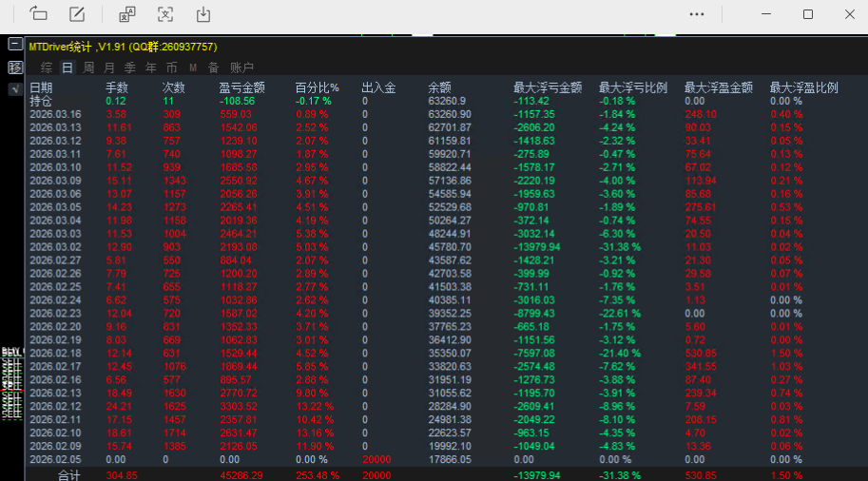This screenshot has width=868, height=481.
Task: Click the edit image pencil icon
Action: [x=77, y=14]
